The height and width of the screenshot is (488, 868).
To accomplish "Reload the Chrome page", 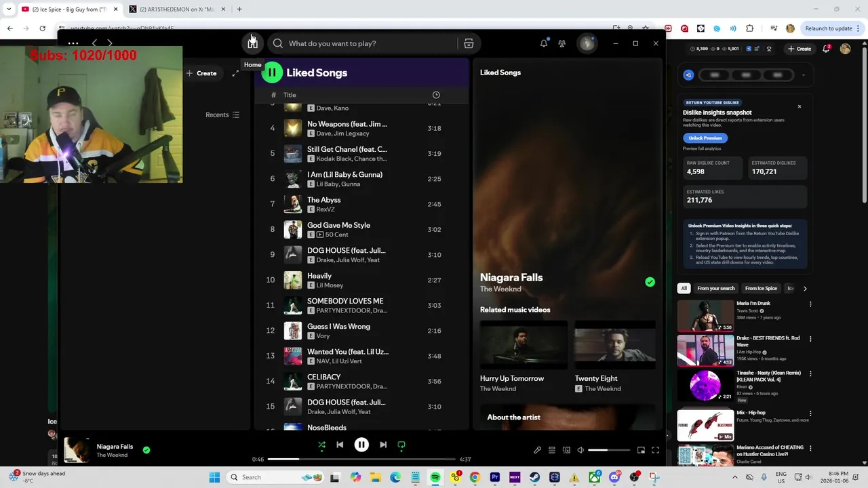I will coord(42,28).
